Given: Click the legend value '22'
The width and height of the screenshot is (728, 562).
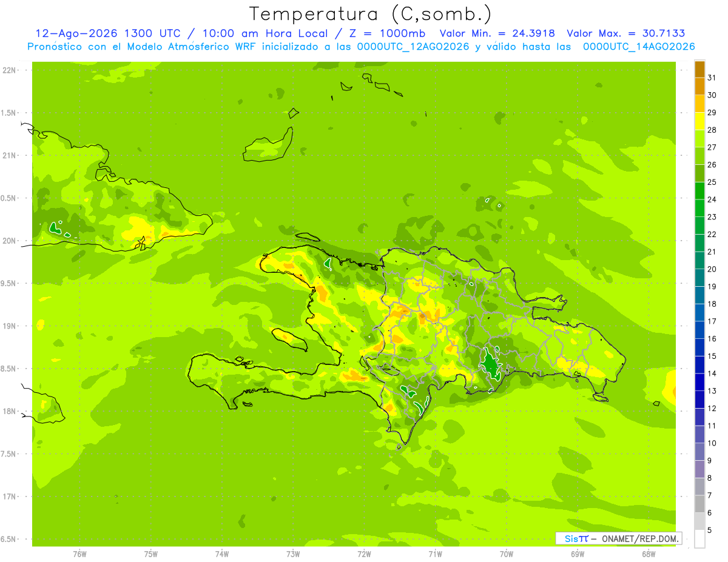Looking at the screenshot, I should pyautogui.click(x=712, y=234).
